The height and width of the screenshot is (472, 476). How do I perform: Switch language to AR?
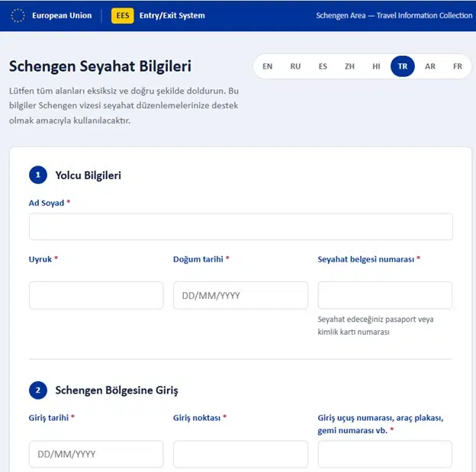pyautogui.click(x=430, y=66)
